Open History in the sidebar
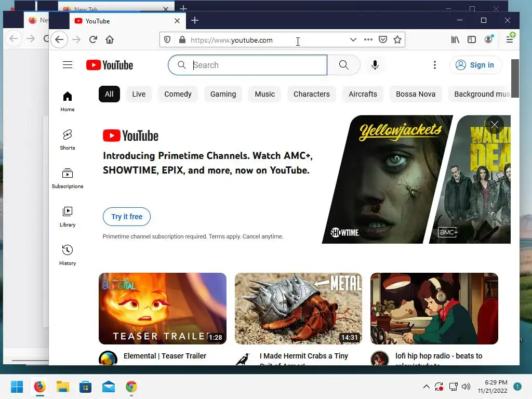Viewport: 532px width, 399px height. tap(68, 255)
